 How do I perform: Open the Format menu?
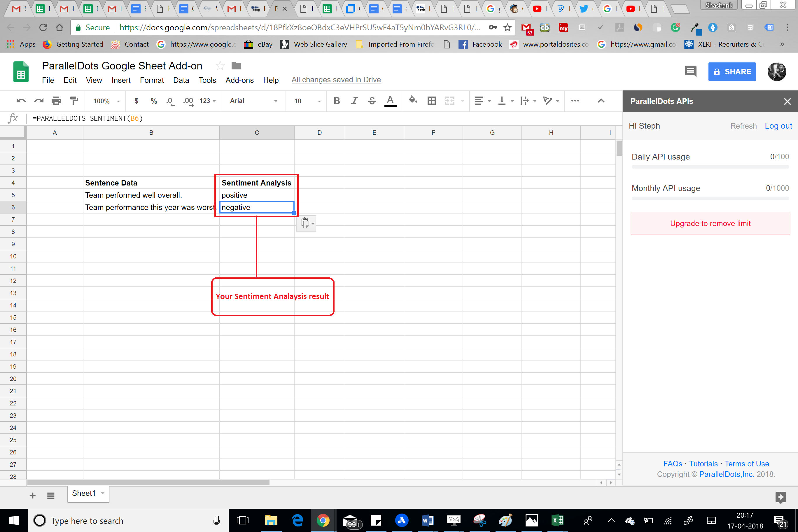click(152, 80)
